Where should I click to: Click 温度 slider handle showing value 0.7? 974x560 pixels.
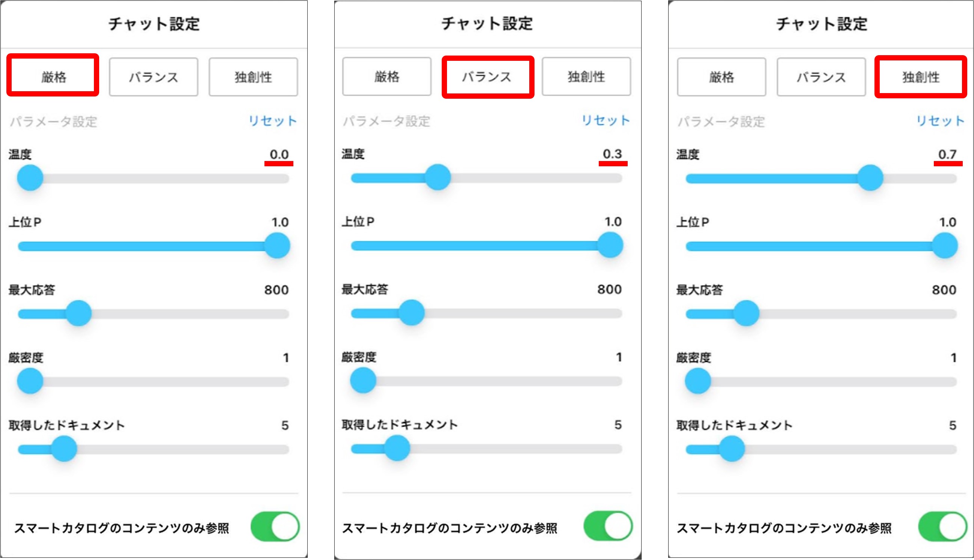870,178
